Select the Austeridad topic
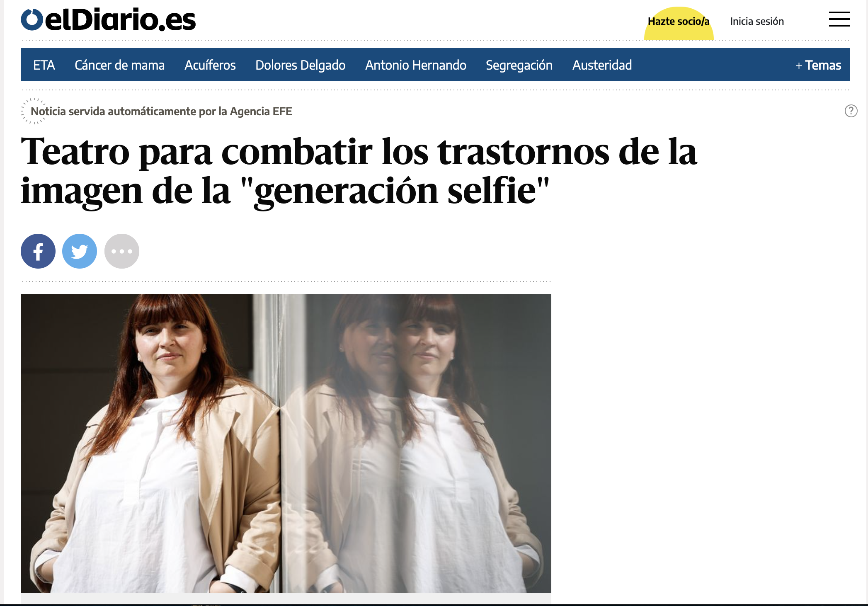Viewport: 868px width, 606px height. click(x=602, y=65)
